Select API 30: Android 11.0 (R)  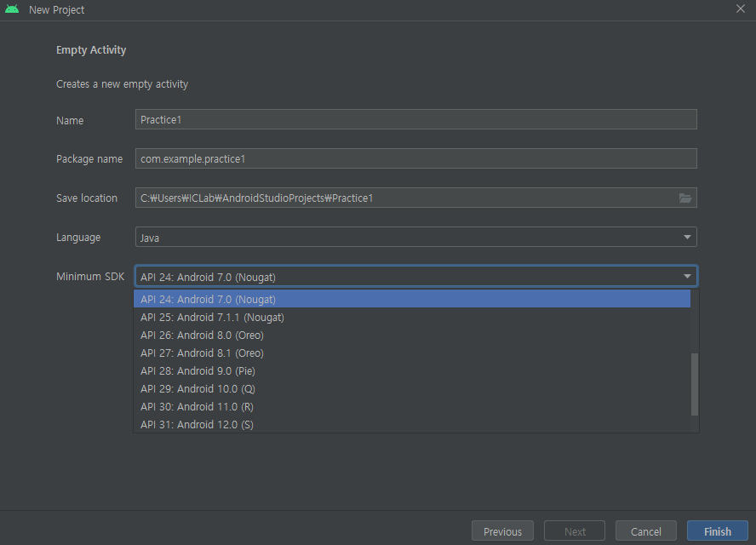click(x=412, y=406)
